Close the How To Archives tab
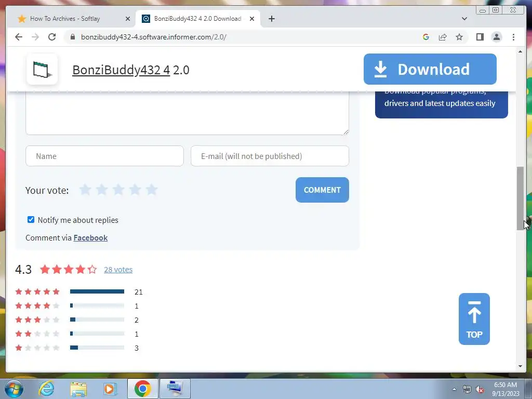The height and width of the screenshot is (399, 532). pos(128,19)
